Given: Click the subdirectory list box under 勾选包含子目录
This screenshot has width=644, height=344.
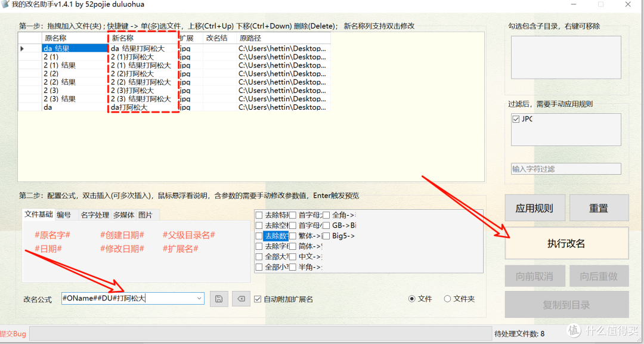Looking at the screenshot, I should [566, 57].
